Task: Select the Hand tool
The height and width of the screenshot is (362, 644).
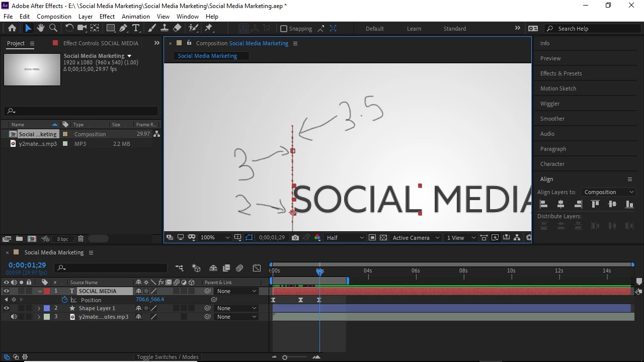Action: click(x=41, y=28)
